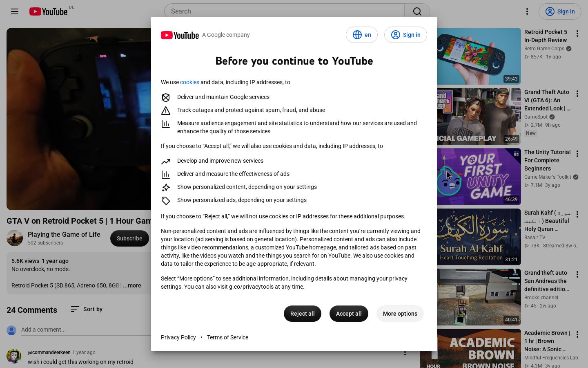Subscribe to Playing the Game of Life
This screenshot has width=588, height=368.
[x=129, y=238]
